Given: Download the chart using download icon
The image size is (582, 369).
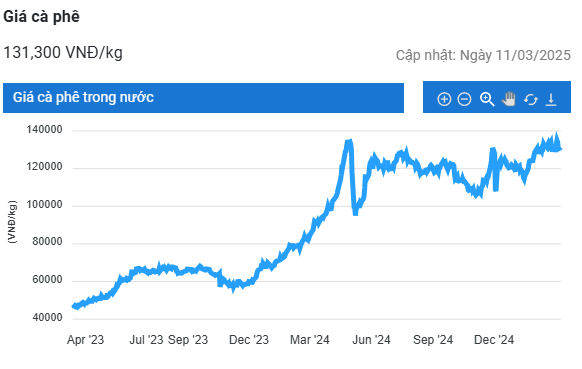Looking at the screenshot, I should tap(551, 99).
